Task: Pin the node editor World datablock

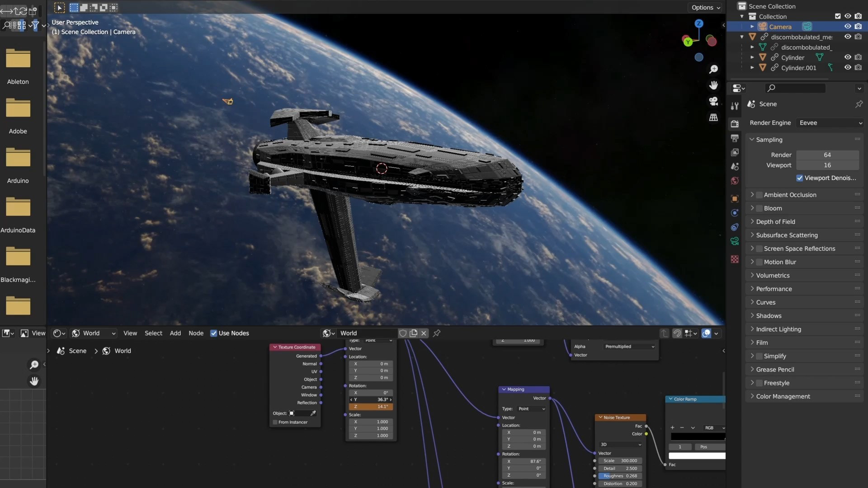Action: (x=437, y=333)
